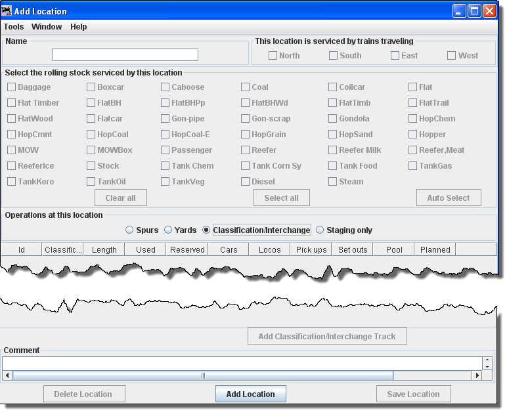Choose the Yards operation option
The image size is (507, 420).
click(x=168, y=230)
